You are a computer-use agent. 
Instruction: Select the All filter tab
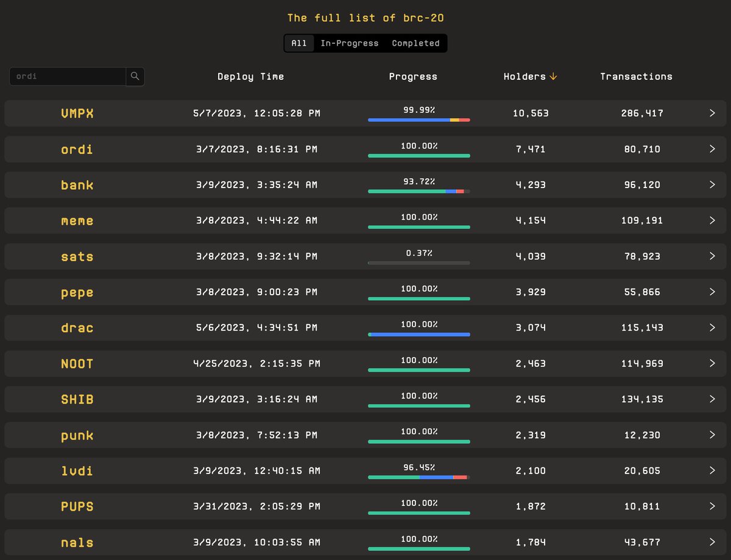point(299,43)
